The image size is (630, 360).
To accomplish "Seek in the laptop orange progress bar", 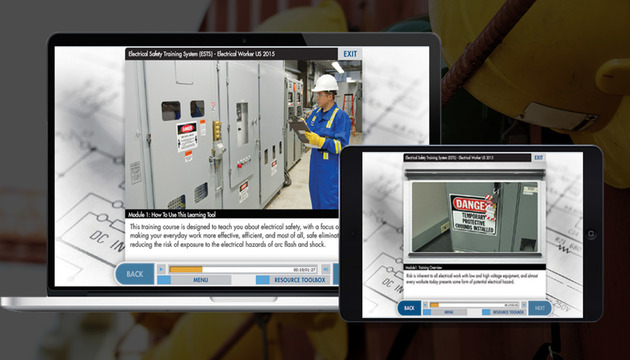I will point(243,269).
